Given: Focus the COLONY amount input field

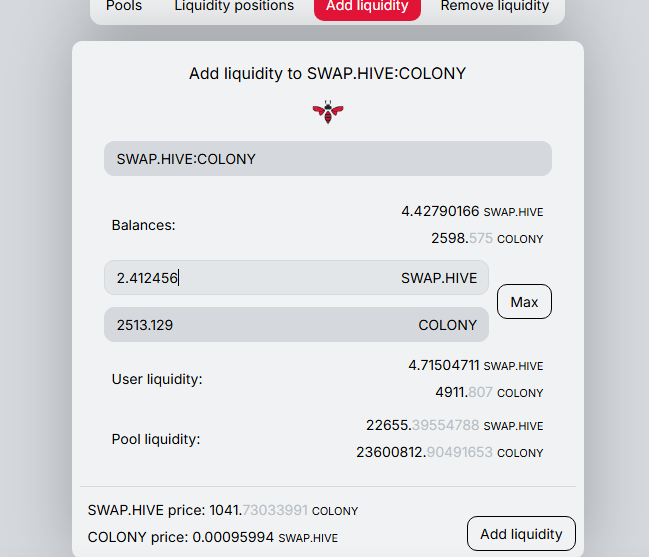Looking at the screenshot, I should pyautogui.click(x=296, y=325).
